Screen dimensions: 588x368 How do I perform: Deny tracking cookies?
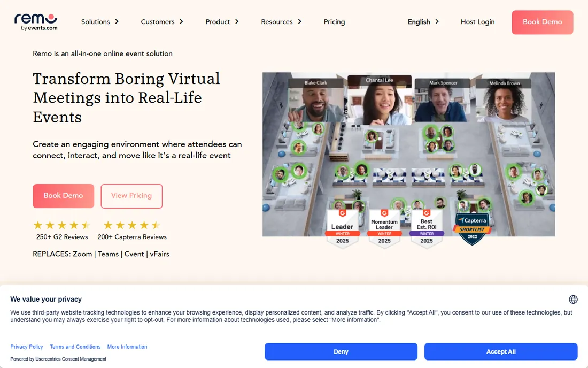[x=341, y=351]
